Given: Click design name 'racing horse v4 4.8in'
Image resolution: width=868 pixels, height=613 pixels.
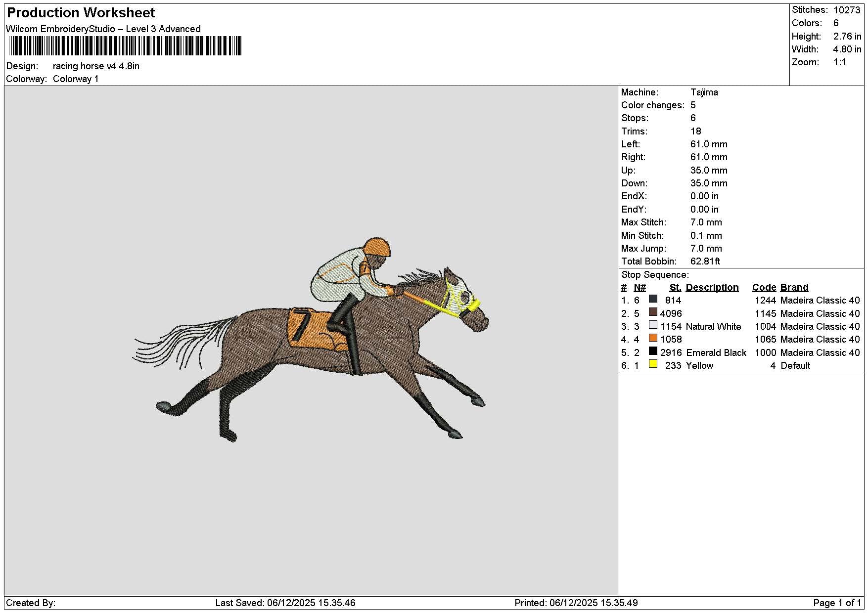Looking at the screenshot, I should coord(96,66).
